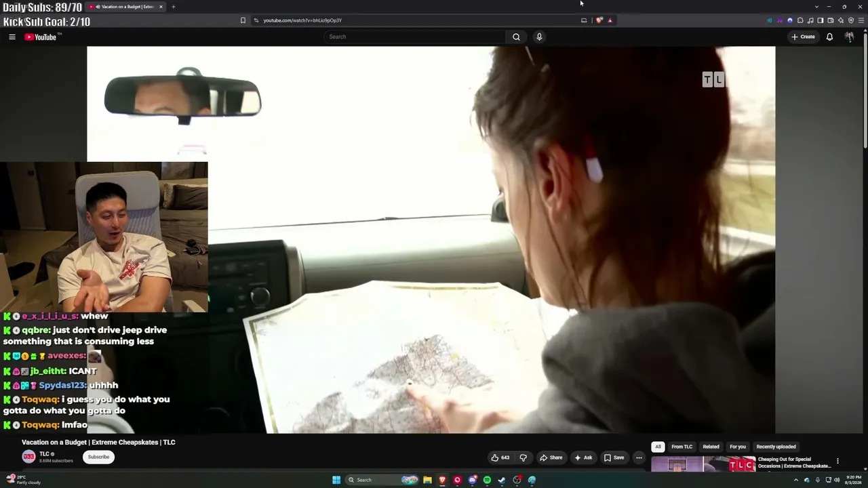
Task: Submit search with the magnifier icon
Action: 516,37
